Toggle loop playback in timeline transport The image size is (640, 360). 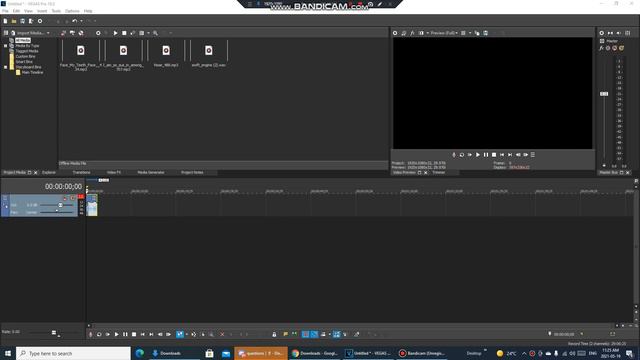pyautogui.click(x=99, y=334)
